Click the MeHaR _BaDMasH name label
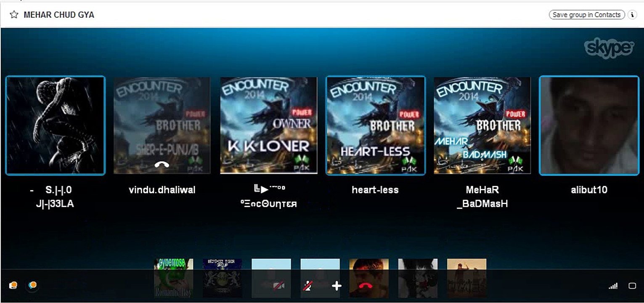The image size is (644, 303). 482,197
